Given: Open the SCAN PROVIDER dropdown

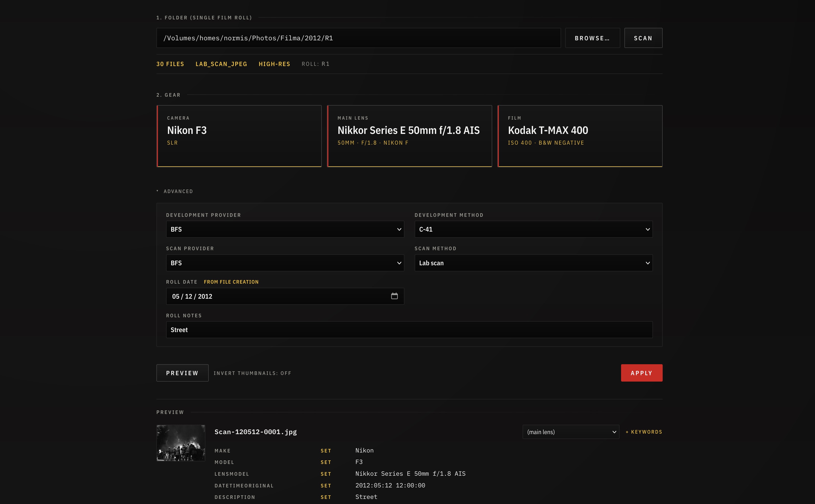Looking at the screenshot, I should [x=285, y=263].
